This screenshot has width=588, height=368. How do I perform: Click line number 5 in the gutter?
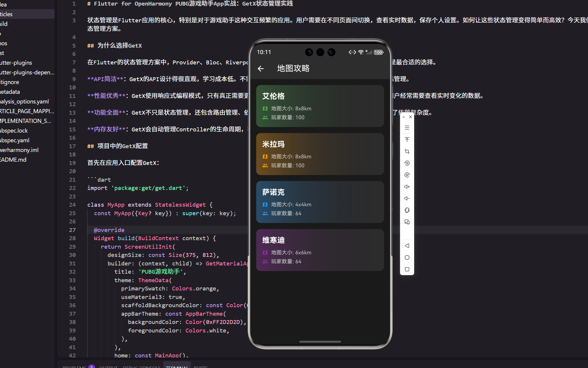point(74,46)
